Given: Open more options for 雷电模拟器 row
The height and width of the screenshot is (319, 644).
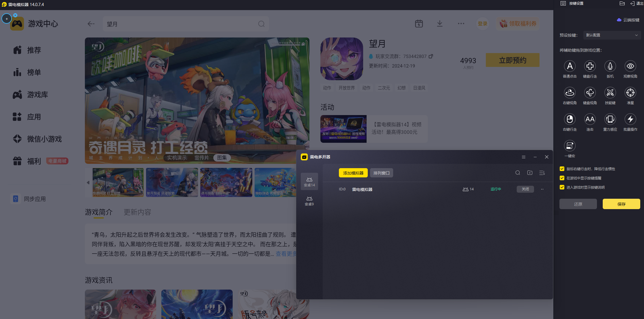Looking at the screenshot, I should point(542,189).
